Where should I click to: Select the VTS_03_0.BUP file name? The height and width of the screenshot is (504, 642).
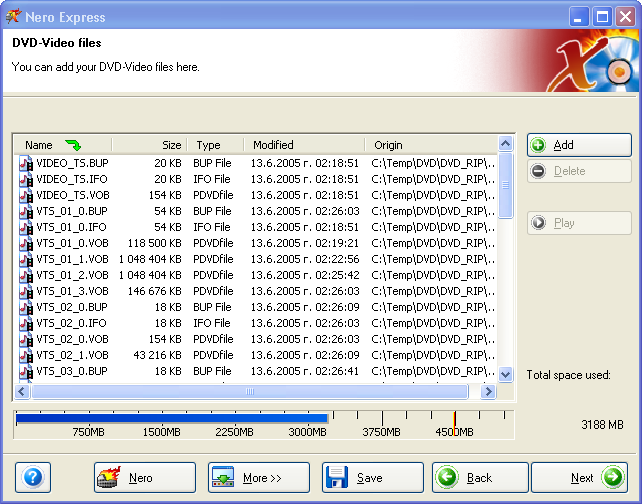(x=72, y=371)
